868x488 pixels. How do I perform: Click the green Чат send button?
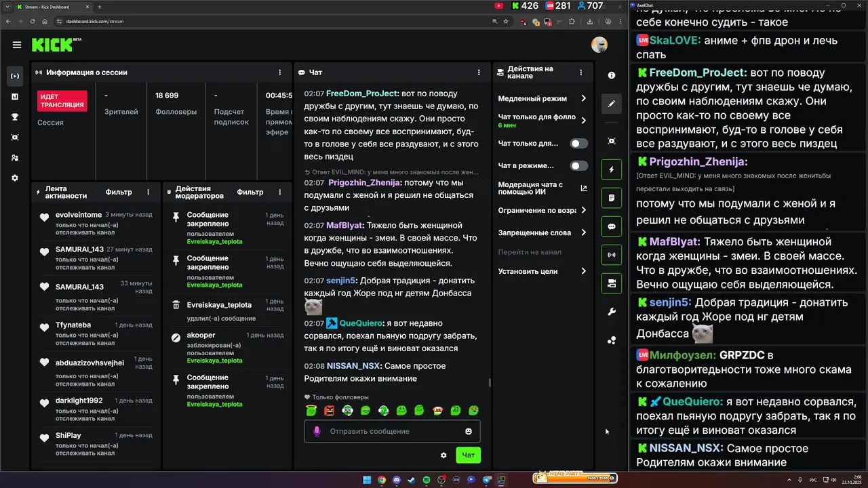pyautogui.click(x=468, y=455)
